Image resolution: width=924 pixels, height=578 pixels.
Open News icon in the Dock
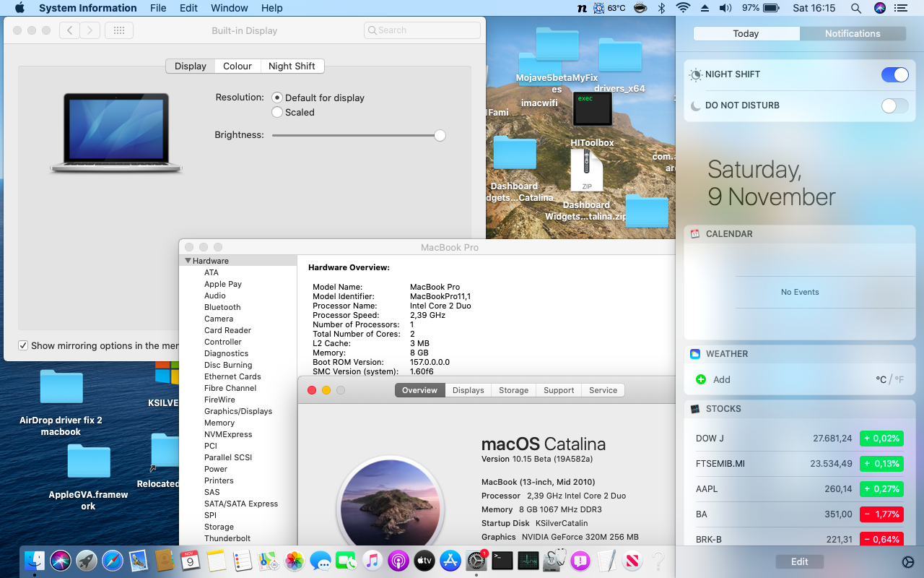point(632,560)
